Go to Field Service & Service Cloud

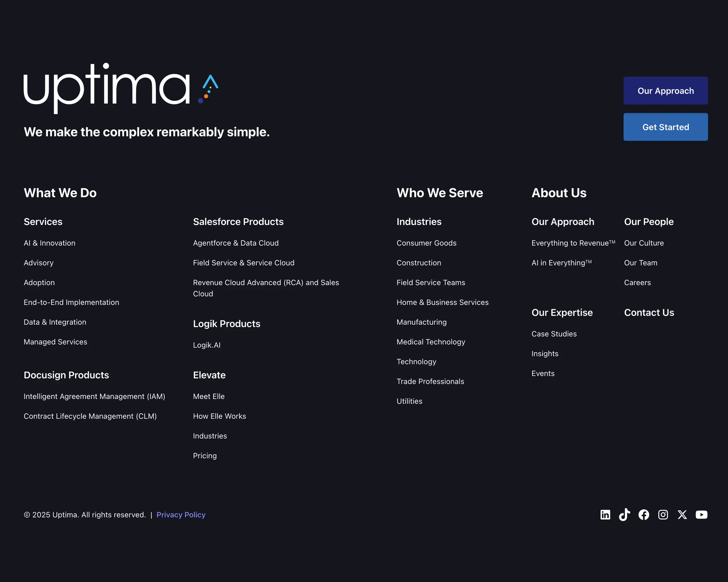click(x=243, y=263)
